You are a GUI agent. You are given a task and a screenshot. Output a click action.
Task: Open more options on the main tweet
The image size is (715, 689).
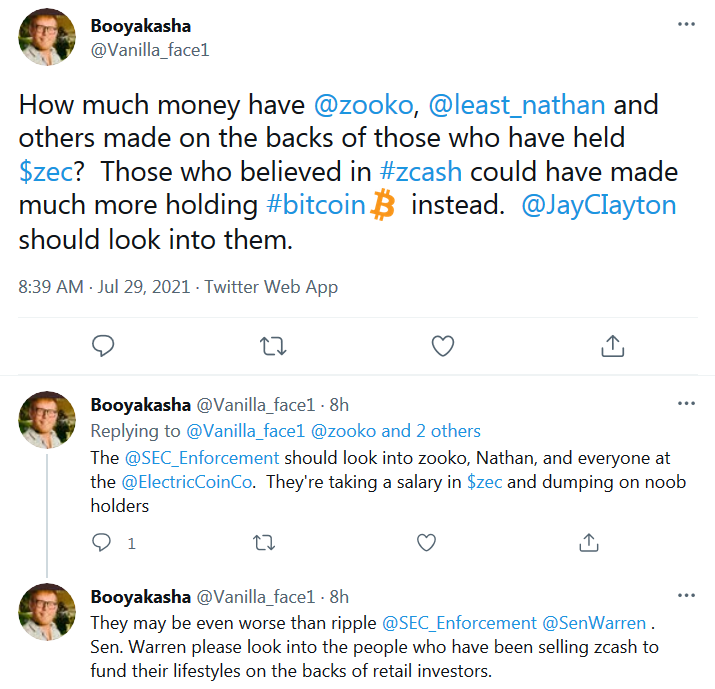[x=685, y=22]
